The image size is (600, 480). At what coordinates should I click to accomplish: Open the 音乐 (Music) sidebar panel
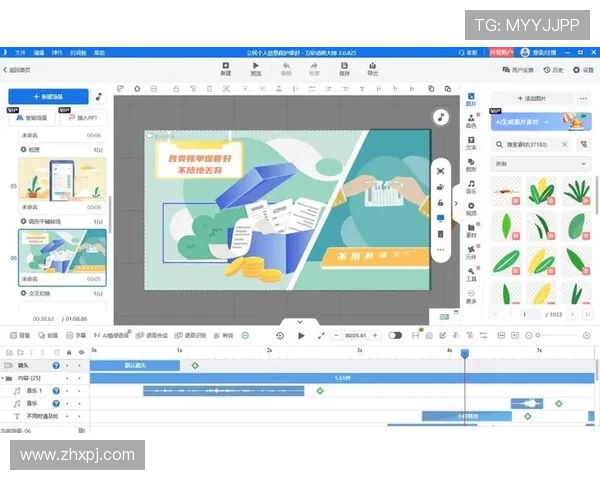[x=471, y=186]
